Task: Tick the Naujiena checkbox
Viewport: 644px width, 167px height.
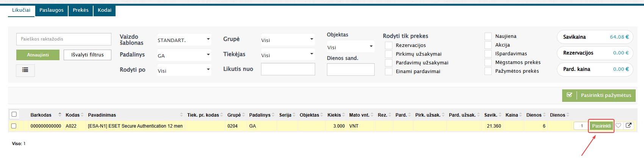Action: tap(488, 36)
